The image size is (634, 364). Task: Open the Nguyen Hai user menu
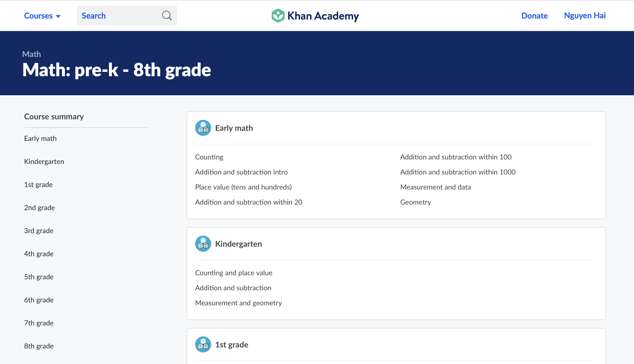585,16
